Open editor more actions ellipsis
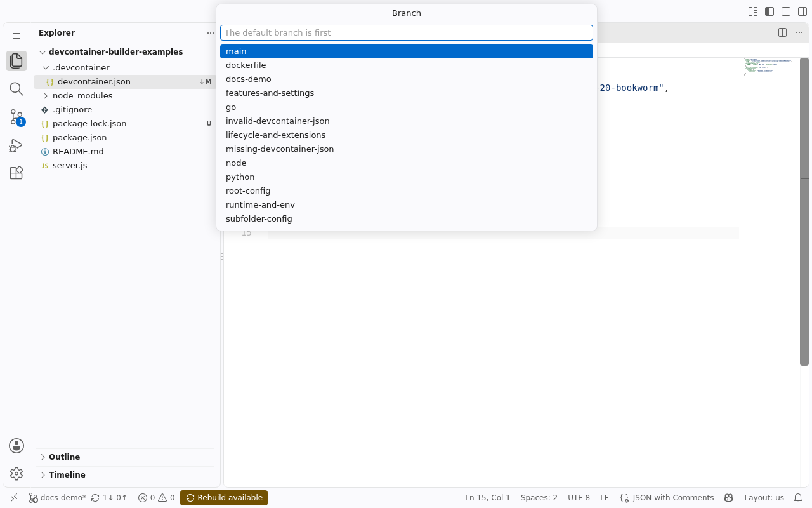812x508 pixels. pyautogui.click(x=799, y=32)
